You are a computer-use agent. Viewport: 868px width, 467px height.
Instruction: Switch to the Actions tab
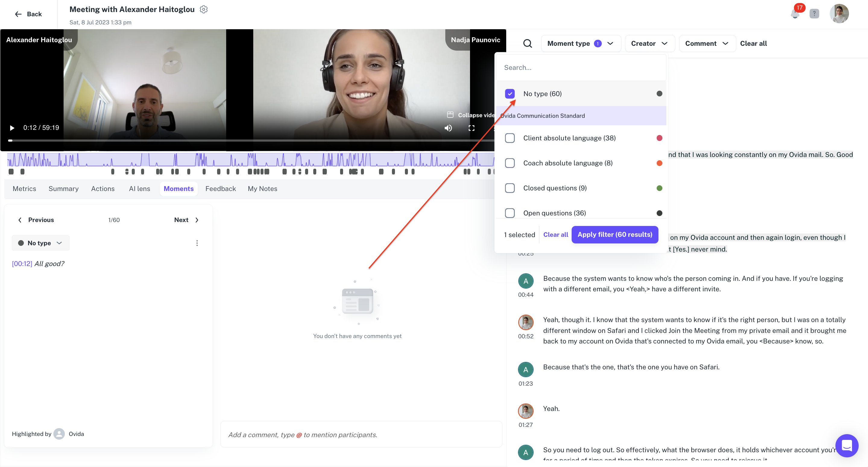103,189
